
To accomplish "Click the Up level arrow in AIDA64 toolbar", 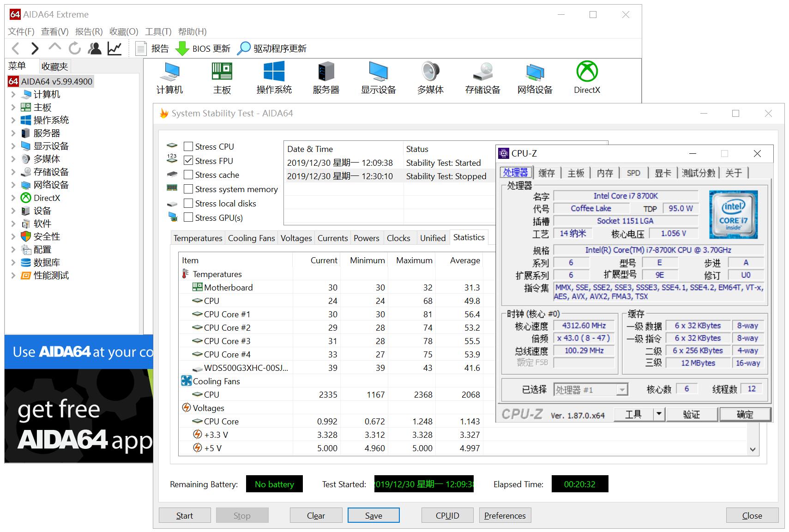I will [x=54, y=47].
